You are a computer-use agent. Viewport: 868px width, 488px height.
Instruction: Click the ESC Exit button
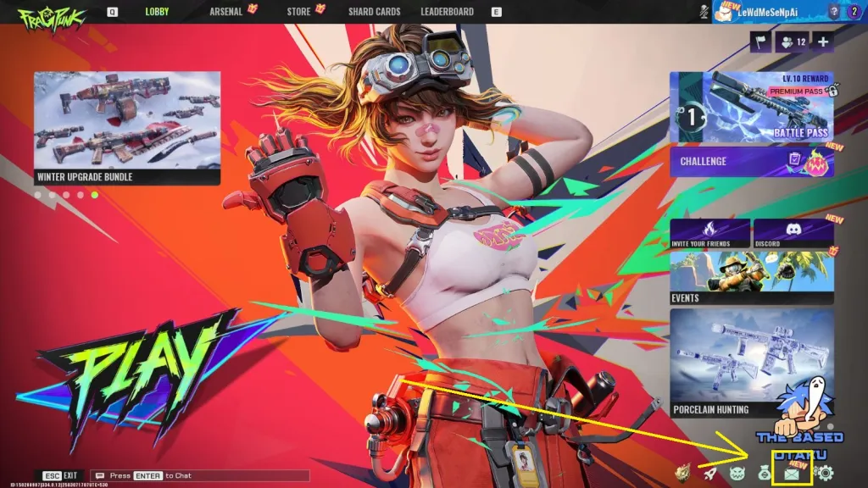click(x=60, y=476)
